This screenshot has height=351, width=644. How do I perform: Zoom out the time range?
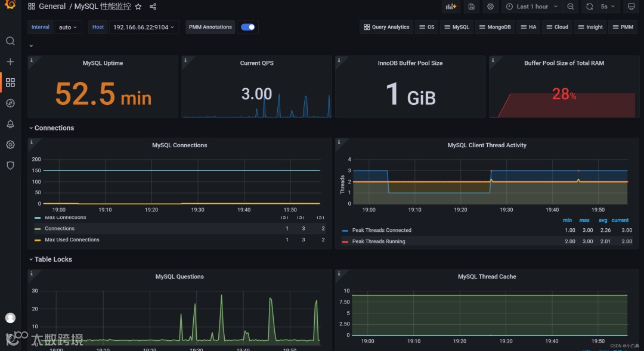[571, 7]
